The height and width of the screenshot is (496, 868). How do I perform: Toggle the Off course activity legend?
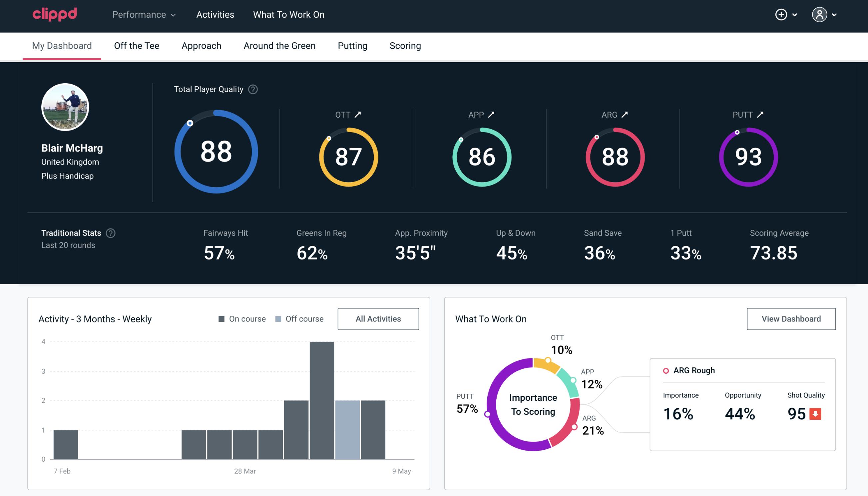tap(298, 319)
